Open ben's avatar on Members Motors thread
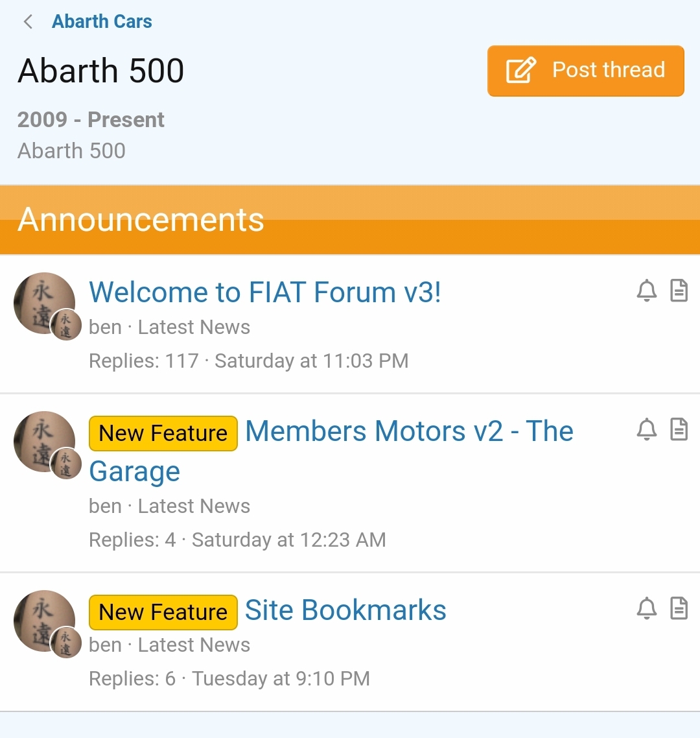 click(45, 442)
